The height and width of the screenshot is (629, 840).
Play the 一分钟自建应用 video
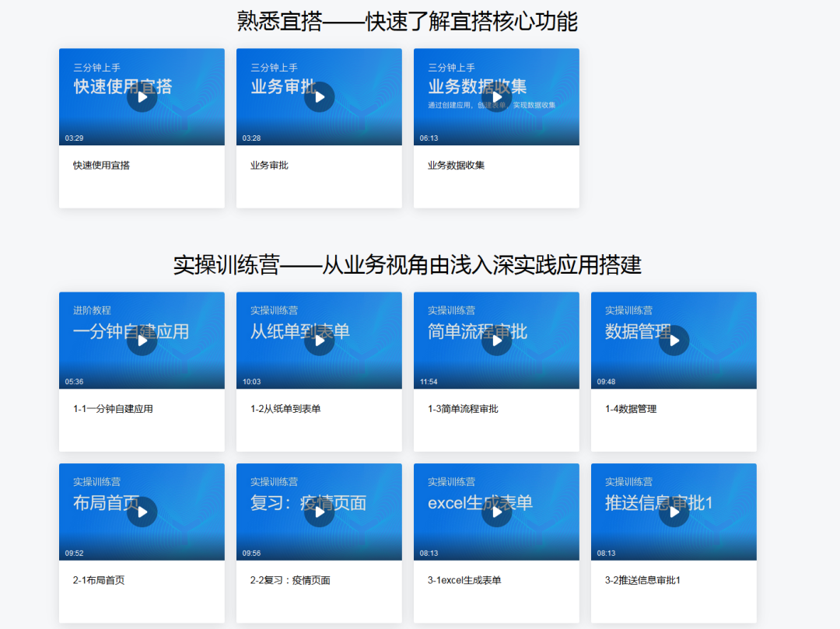142,341
